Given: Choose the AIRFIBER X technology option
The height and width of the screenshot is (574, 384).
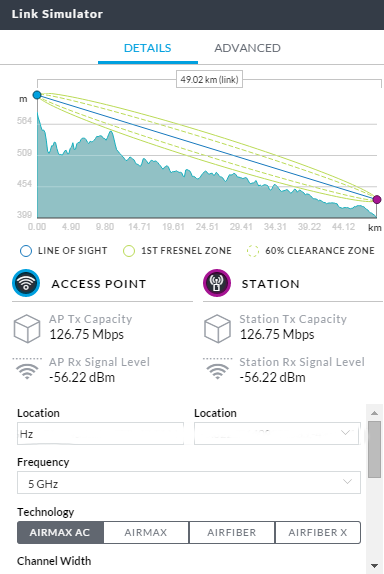Looking at the screenshot, I should 317,532.
